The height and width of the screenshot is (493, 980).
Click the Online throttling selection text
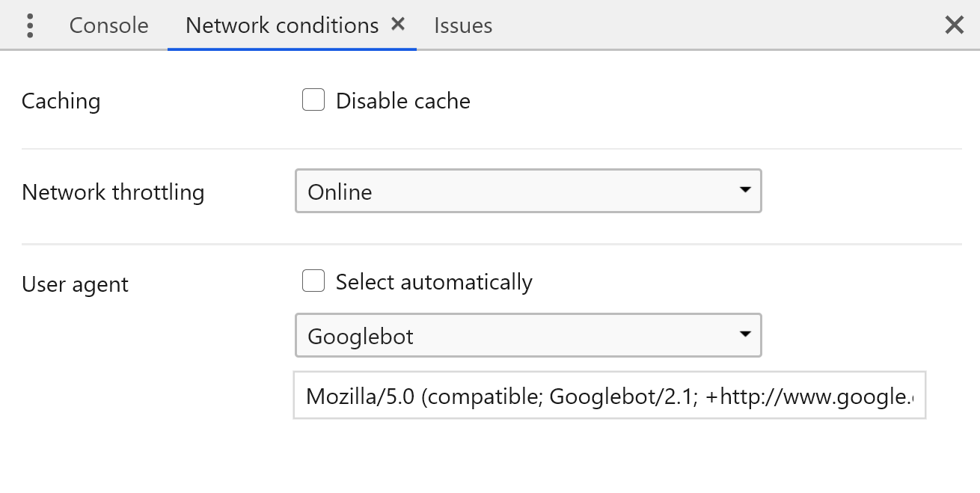tap(340, 192)
